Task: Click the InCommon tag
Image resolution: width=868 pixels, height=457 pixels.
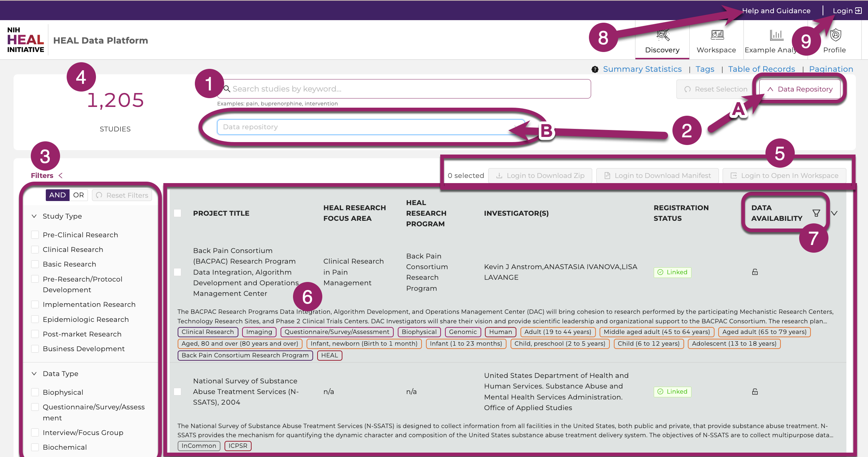Action: pos(199,446)
